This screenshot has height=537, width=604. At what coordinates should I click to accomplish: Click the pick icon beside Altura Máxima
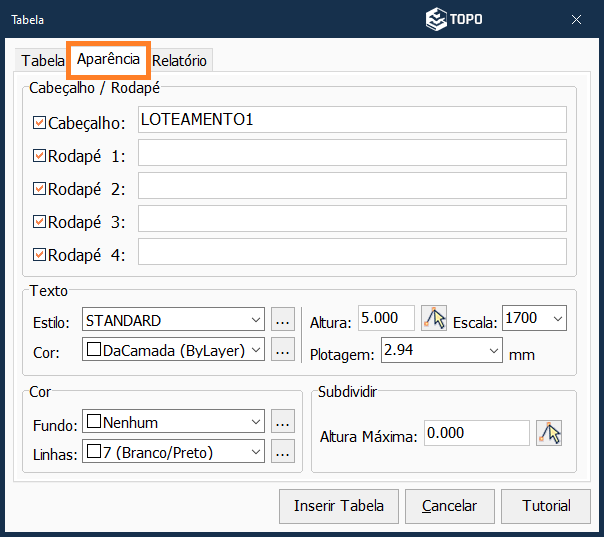548,433
